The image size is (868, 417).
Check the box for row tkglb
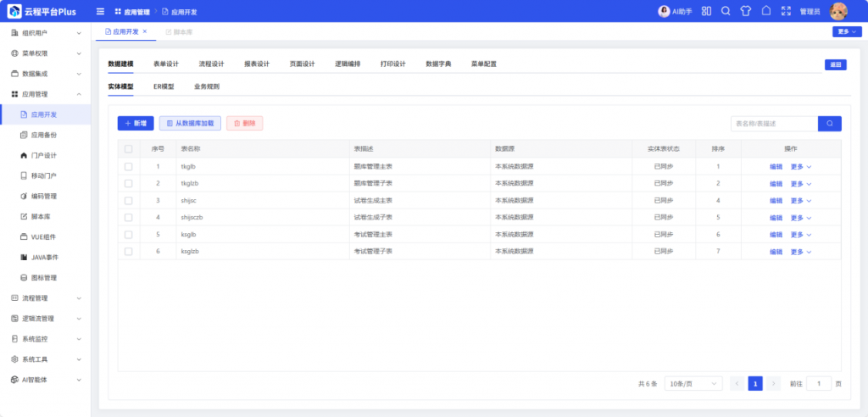(x=129, y=166)
